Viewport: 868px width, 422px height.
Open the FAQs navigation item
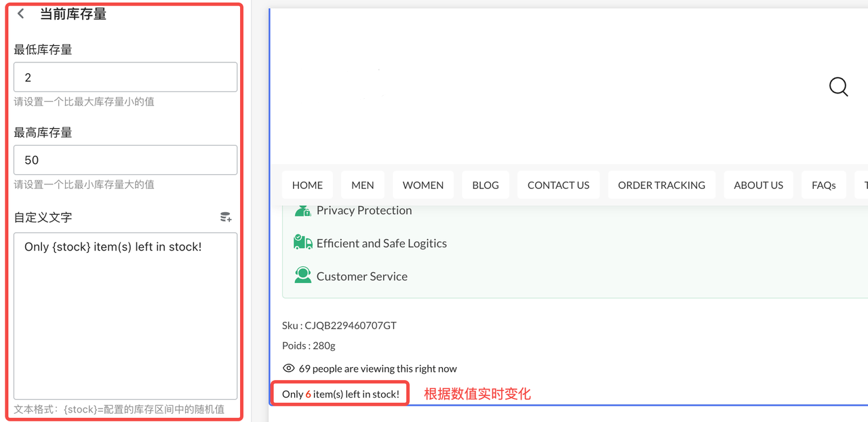coord(823,185)
